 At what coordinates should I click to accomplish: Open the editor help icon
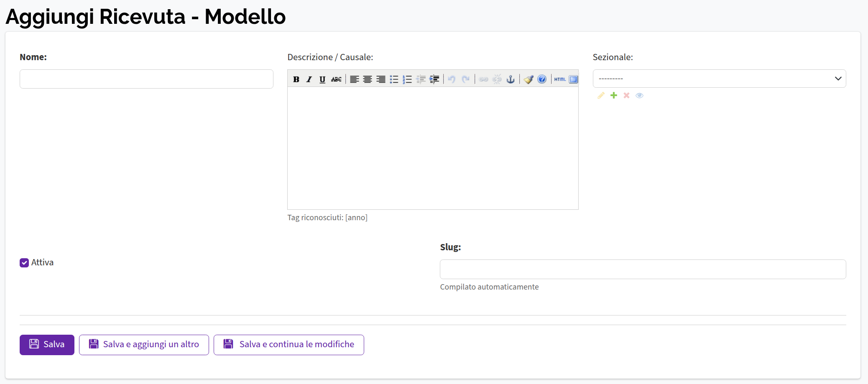click(542, 79)
